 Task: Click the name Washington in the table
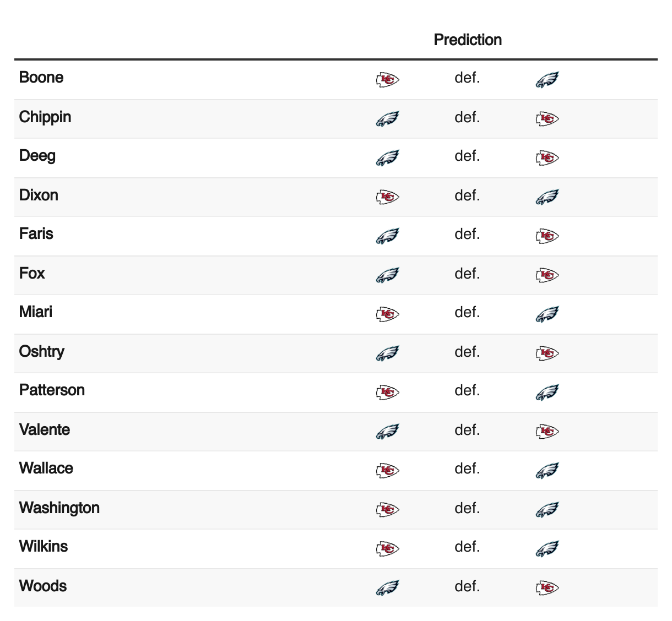pos(59,508)
